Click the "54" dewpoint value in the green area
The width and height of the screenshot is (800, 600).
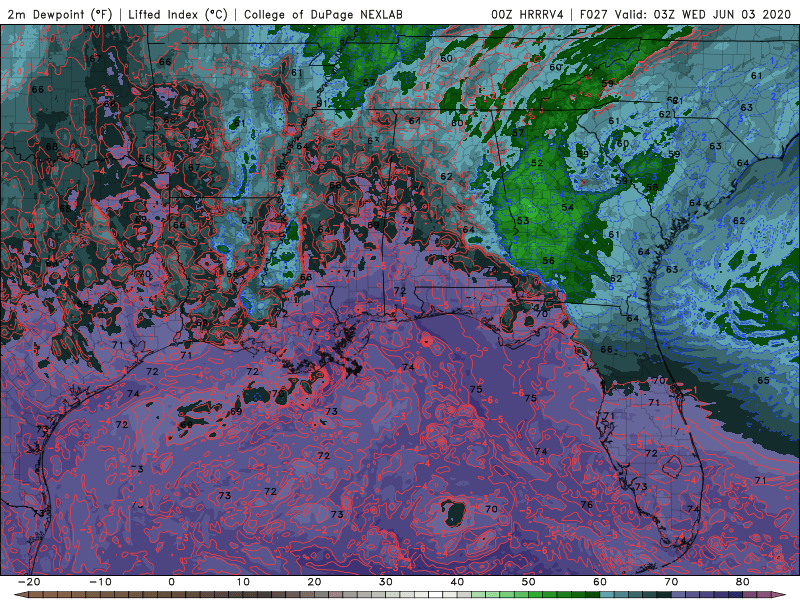click(567, 207)
